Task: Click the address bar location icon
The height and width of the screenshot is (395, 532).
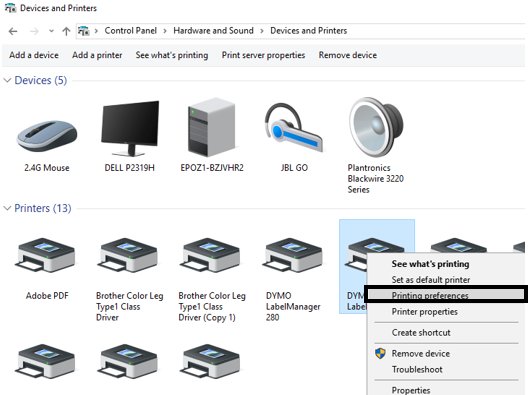Action: tap(83, 31)
